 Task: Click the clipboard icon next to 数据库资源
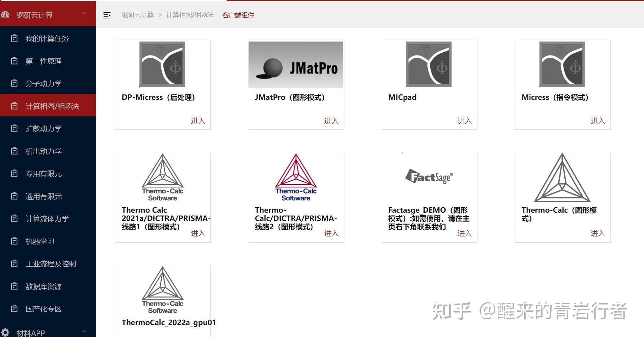pyautogui.click(x=14, y=286)
